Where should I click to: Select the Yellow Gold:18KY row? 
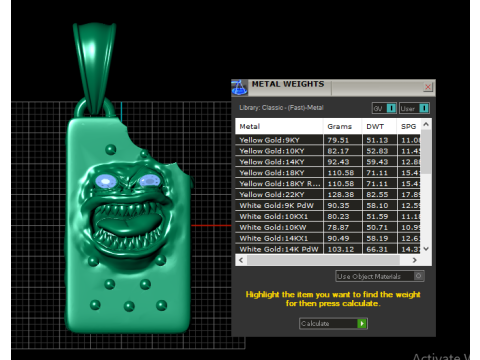tap(328, 173)
